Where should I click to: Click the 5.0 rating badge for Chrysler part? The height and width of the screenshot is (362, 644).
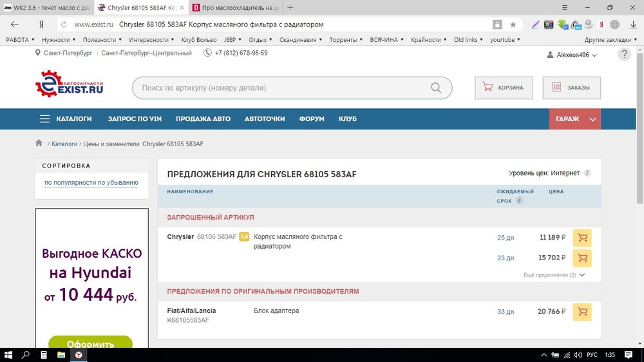pos(244,236)
